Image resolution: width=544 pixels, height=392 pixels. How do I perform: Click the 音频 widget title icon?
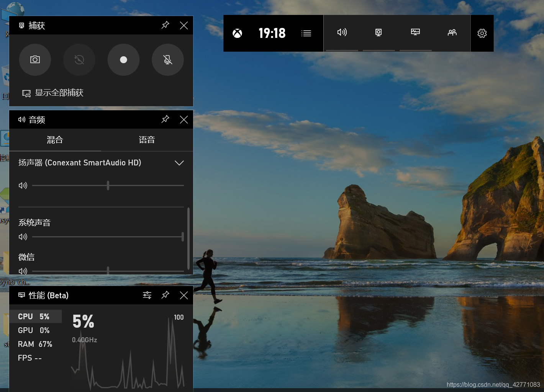coord(22,119)
